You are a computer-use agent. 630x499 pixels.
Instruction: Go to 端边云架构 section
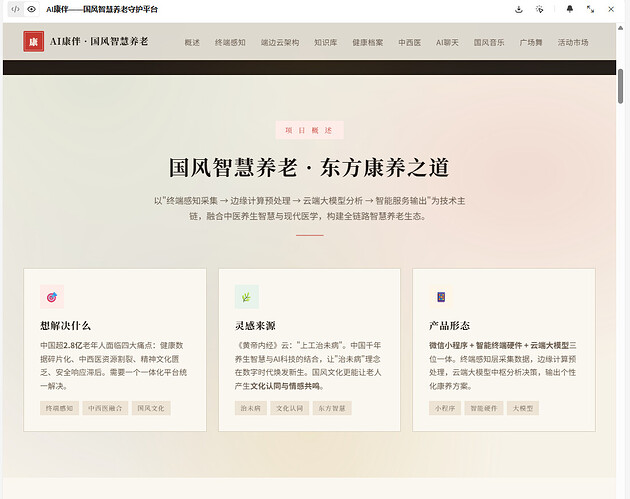click(x=280, y=43)
